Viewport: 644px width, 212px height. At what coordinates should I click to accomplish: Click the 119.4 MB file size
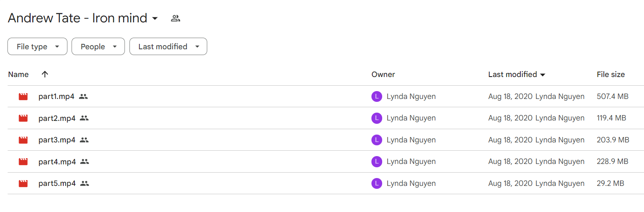coord(611,118)
